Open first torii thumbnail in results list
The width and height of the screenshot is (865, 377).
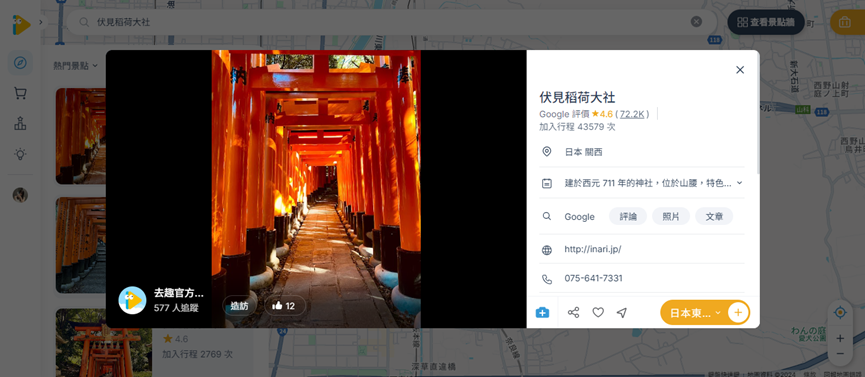(81, 136)
